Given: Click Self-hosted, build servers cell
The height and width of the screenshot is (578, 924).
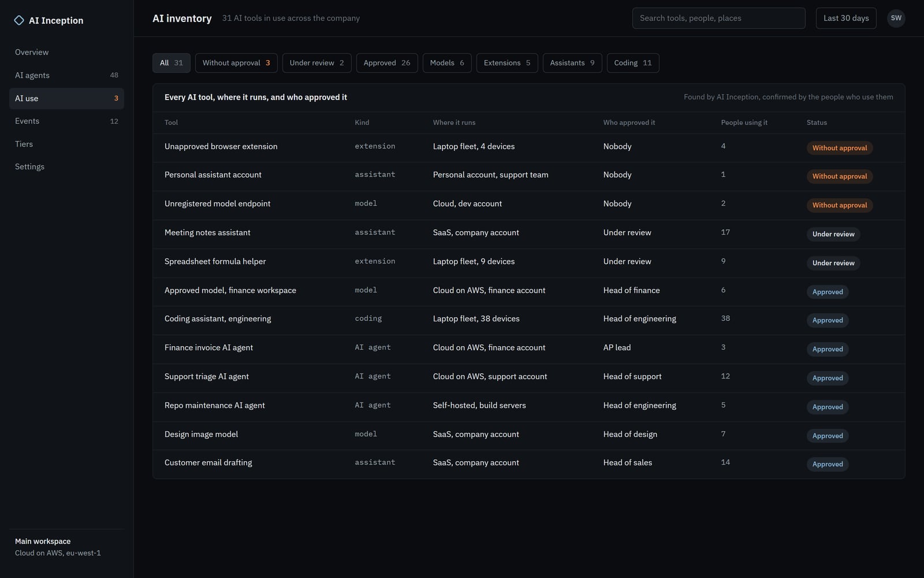Looking at the screenshot, I should click(479, 405).
